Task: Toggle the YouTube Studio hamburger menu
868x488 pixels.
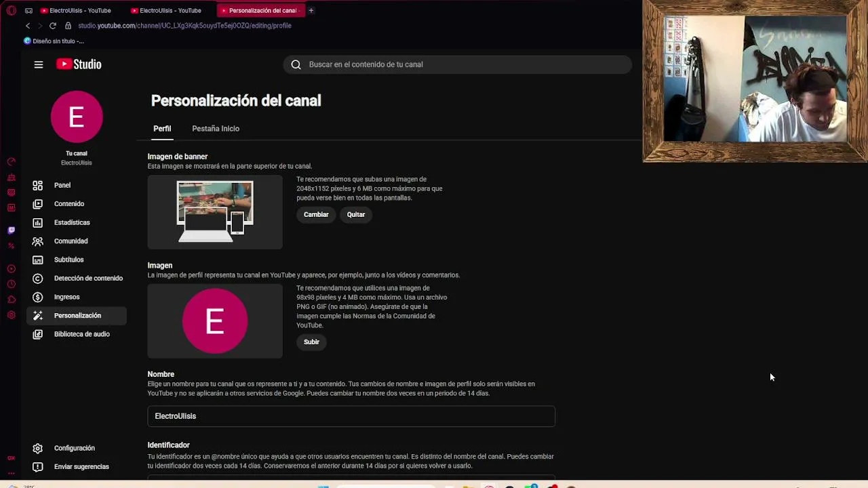Action: [39, 64]
